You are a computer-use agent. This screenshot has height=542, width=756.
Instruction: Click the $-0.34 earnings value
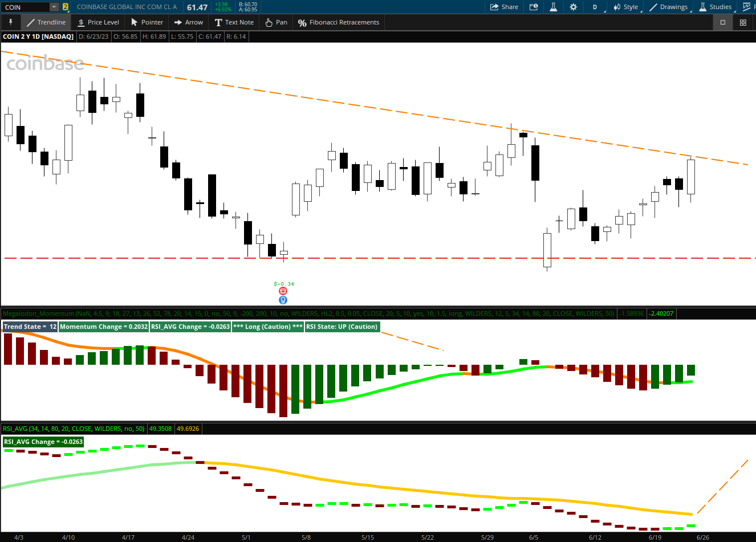click(284, 284)
